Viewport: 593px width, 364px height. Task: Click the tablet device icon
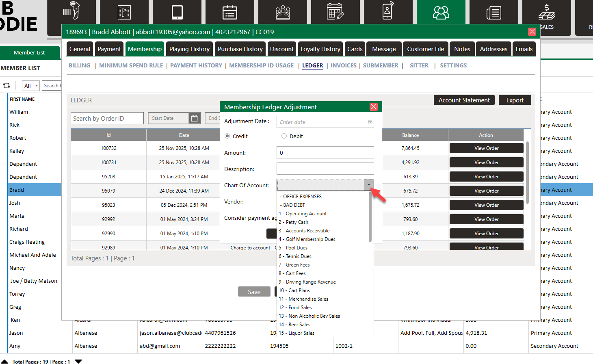(x=177, y=12)
